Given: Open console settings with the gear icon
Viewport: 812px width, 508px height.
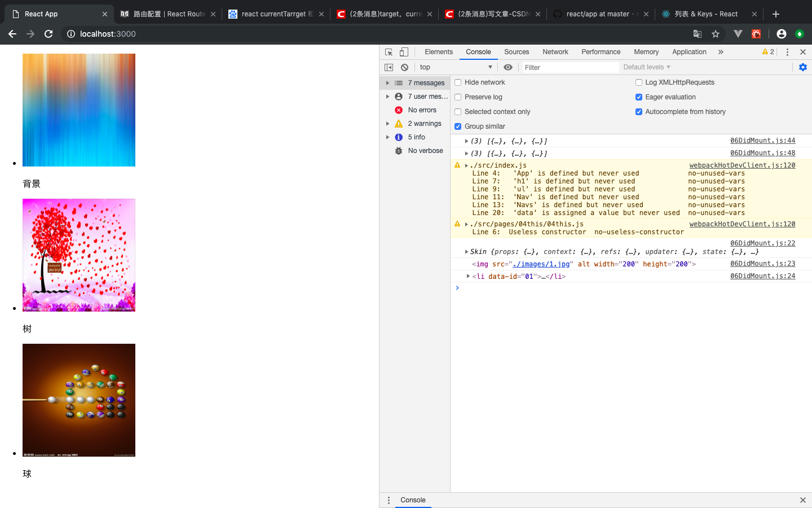Looking at the screenshot, I should 802,67.
